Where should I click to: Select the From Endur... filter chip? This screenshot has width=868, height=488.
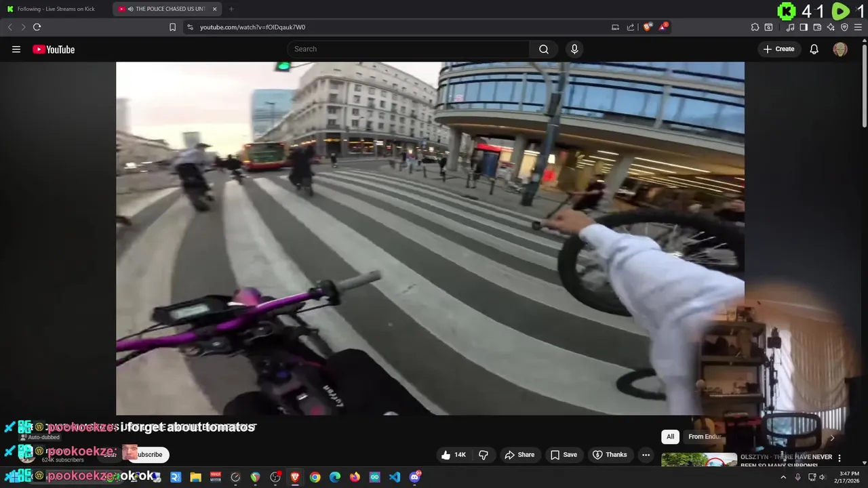point(705,437)
